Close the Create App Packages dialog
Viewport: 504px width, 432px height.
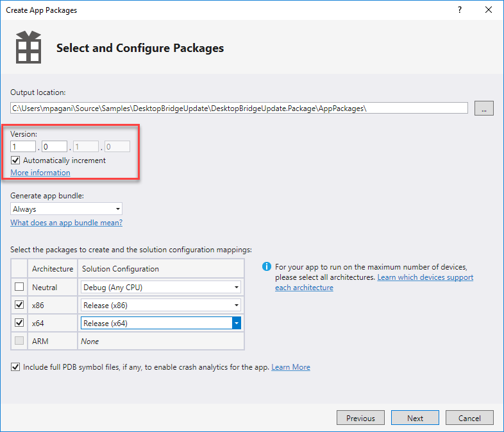489,10
